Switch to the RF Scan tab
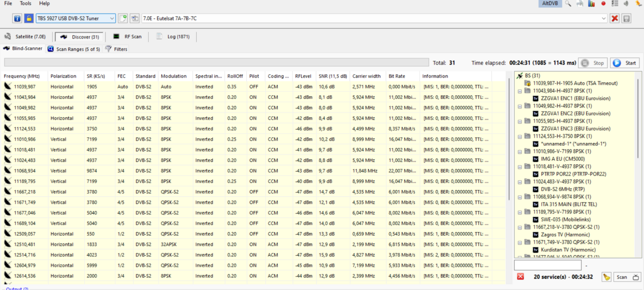The width and height of the screenshot is (644, 290). 127,37
